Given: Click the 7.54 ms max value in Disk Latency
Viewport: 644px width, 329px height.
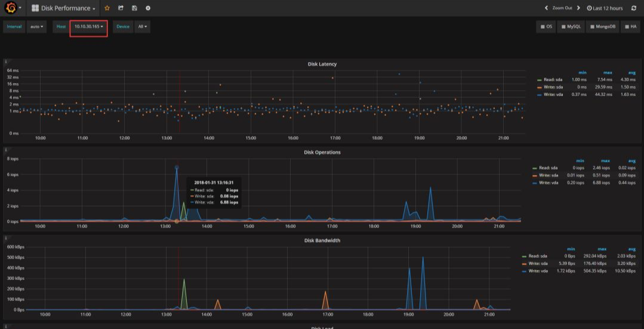Looking at the screenshot, I should click(606, 79).
